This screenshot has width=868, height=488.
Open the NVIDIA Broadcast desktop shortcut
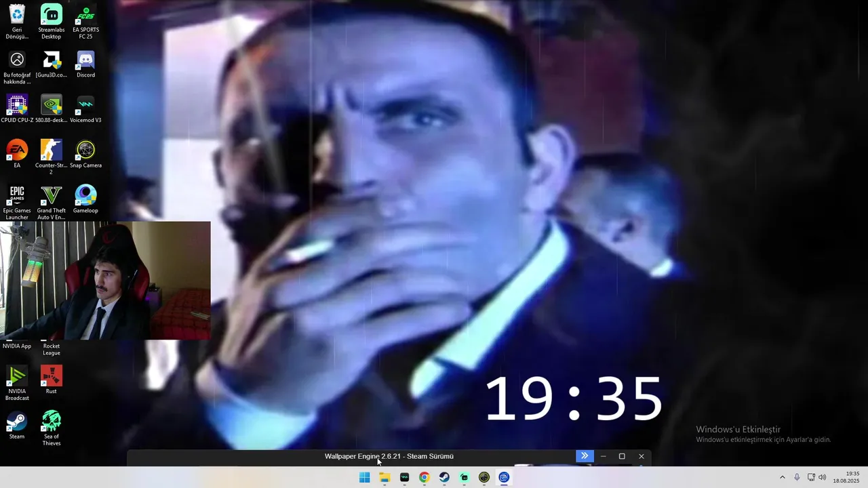pyautogui.click(x=17, y=383)
